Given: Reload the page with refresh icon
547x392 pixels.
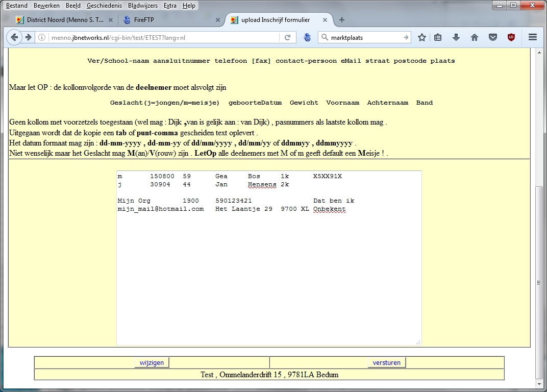Looking at the screenshot, I should [287, 37].
